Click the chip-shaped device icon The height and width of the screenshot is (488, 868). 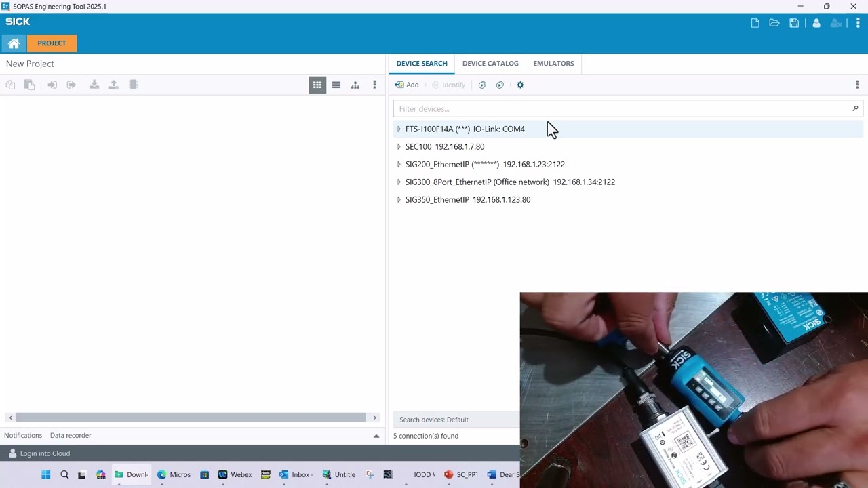click(134, 85)
